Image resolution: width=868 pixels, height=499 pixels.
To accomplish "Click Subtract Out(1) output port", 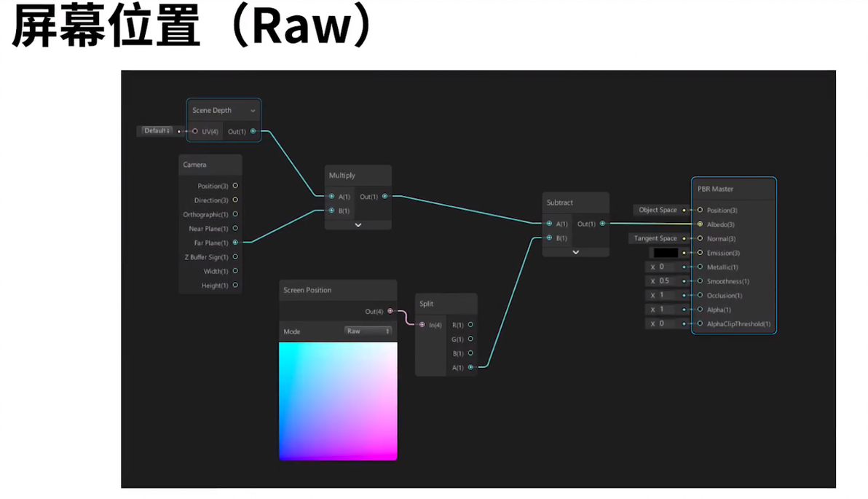I will [602, 224].
